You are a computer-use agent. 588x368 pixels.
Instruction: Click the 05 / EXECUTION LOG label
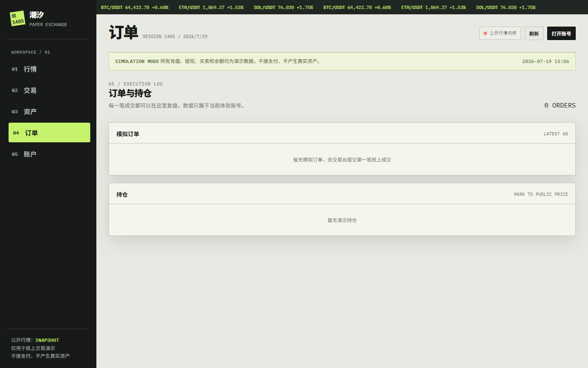[x=136, y=84]
